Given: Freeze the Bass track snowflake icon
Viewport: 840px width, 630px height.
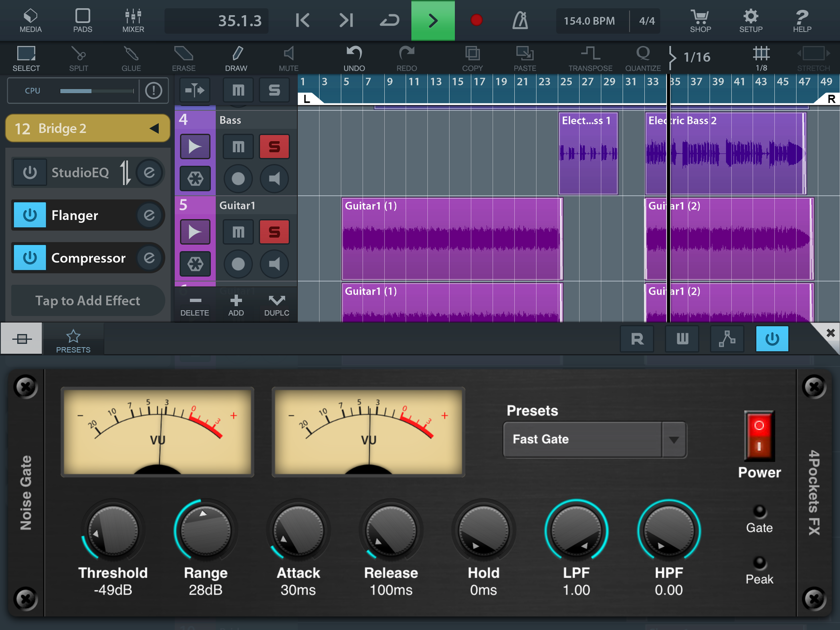Looking at the screenshot, I should (x=195, y=179).
